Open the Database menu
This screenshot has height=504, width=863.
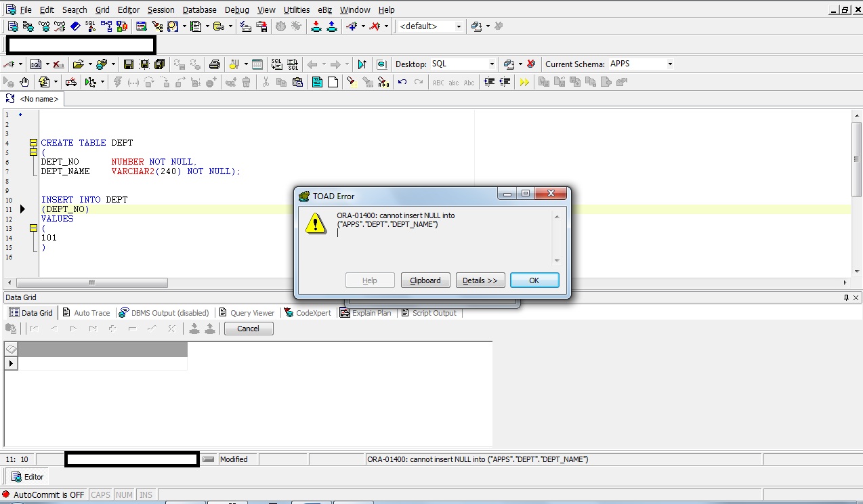199,9
